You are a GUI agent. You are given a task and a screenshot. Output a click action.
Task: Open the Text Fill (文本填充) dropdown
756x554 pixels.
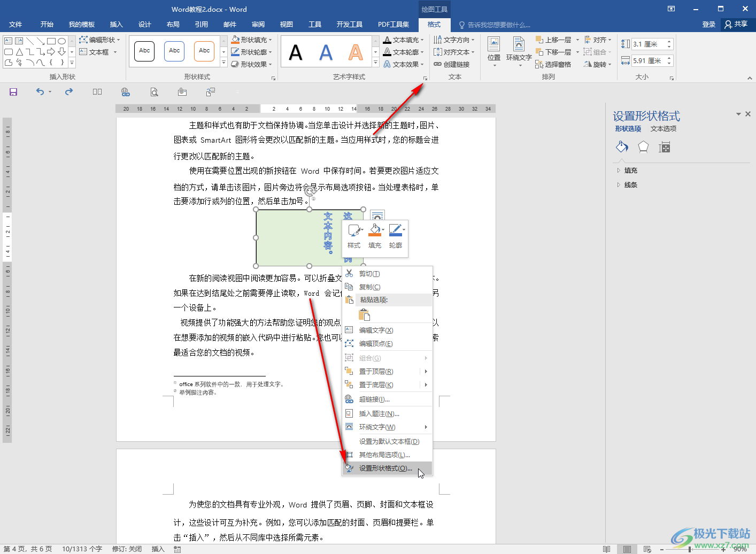click(404, 40)
